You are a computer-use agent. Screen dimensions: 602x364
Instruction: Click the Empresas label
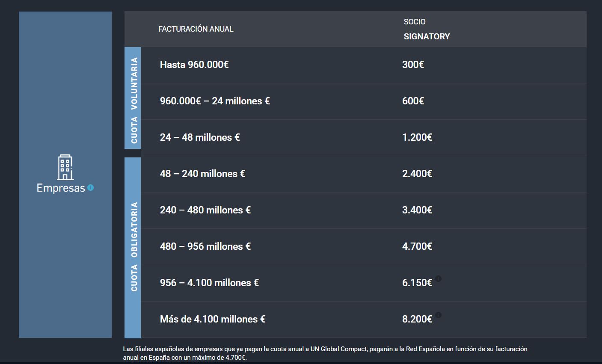point(61,188)
